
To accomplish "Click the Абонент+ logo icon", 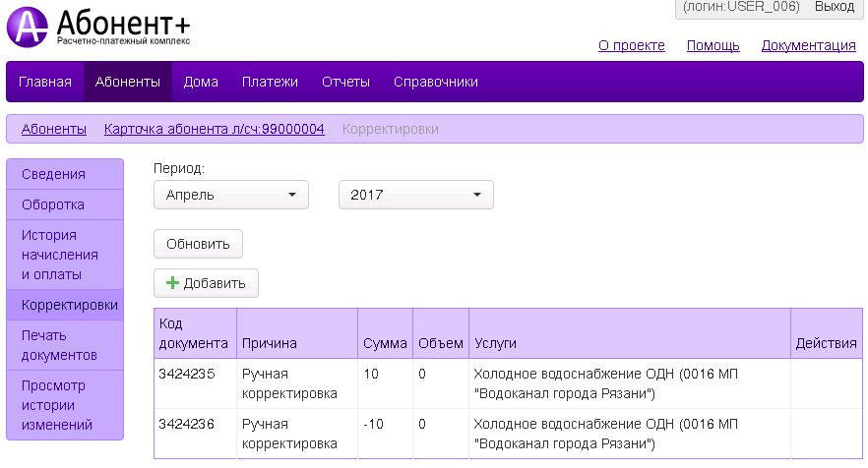I will click(28, 27).
